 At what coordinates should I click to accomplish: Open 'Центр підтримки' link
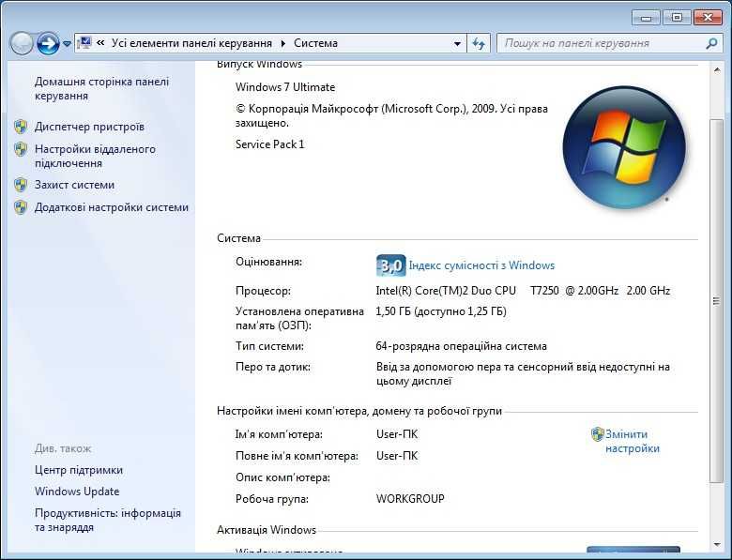coord(79,470)
